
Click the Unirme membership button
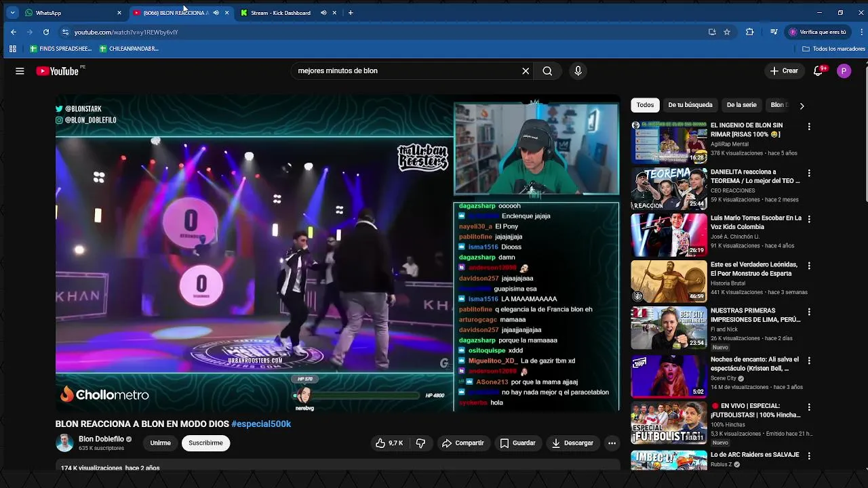[x=160, y=443]
